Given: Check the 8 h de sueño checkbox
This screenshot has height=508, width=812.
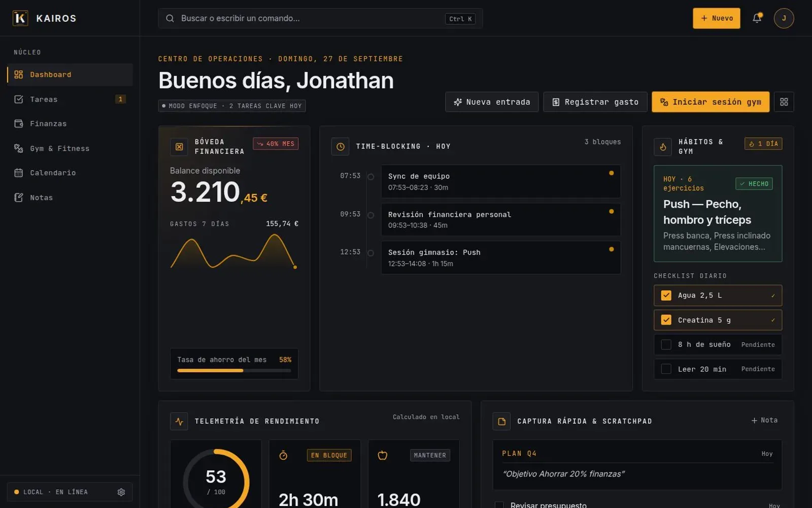Looking at the screenshot, I should pyautogui.click(x=666, y=344).
